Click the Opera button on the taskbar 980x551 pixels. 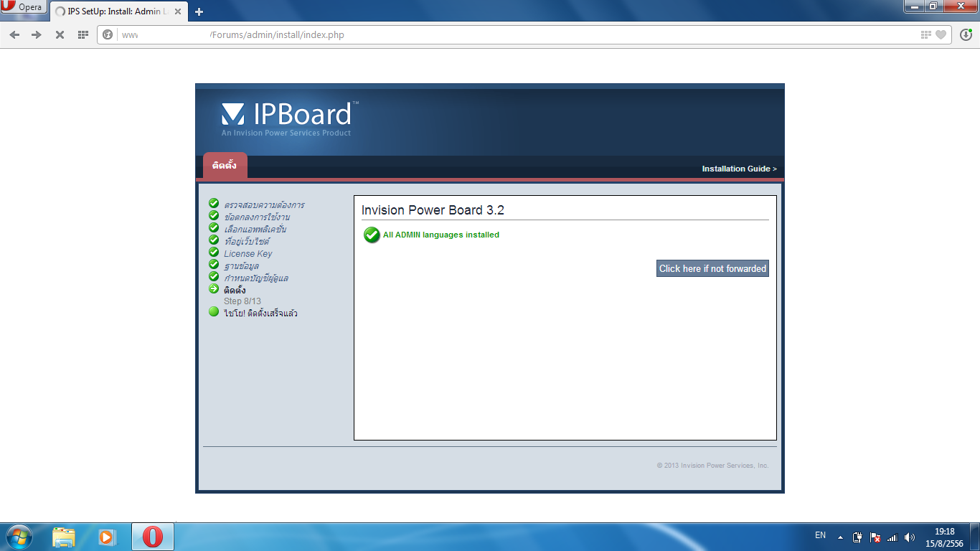click(x=153, y=537)
